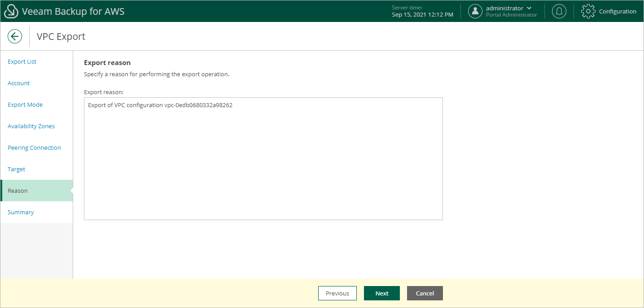Click the Portal Administrator role text
The height and width of the screenshot is (308, 644).
[511, 15]
